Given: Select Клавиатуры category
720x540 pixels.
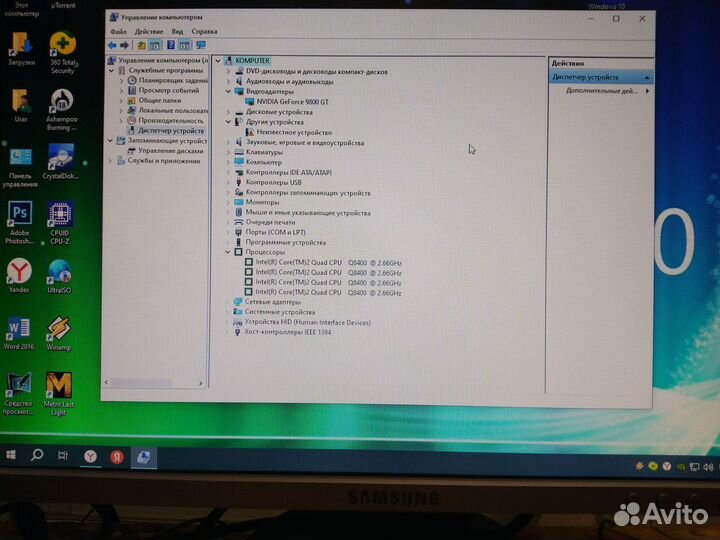Looking at the screenshot, I should [x=264, y=152].
